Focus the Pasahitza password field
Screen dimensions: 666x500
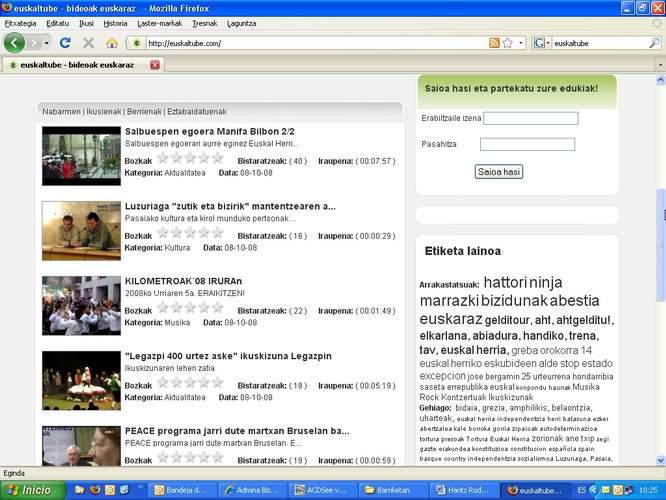click(527, 144)
